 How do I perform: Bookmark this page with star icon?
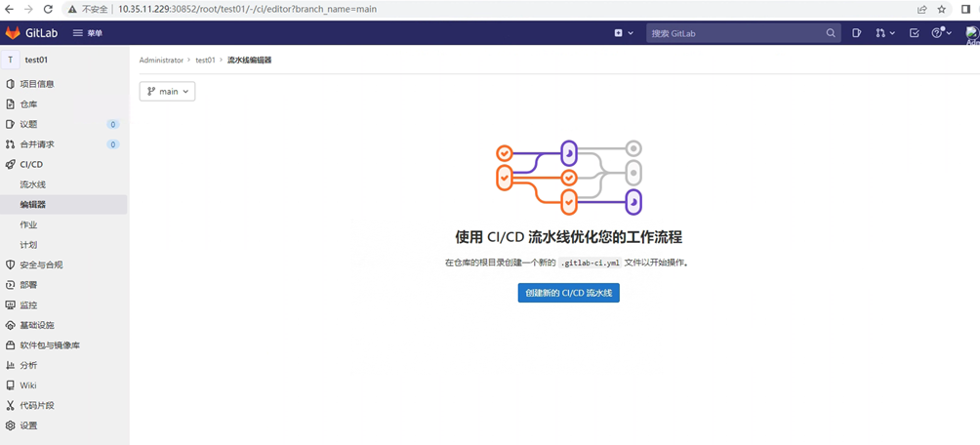point(942,9)
